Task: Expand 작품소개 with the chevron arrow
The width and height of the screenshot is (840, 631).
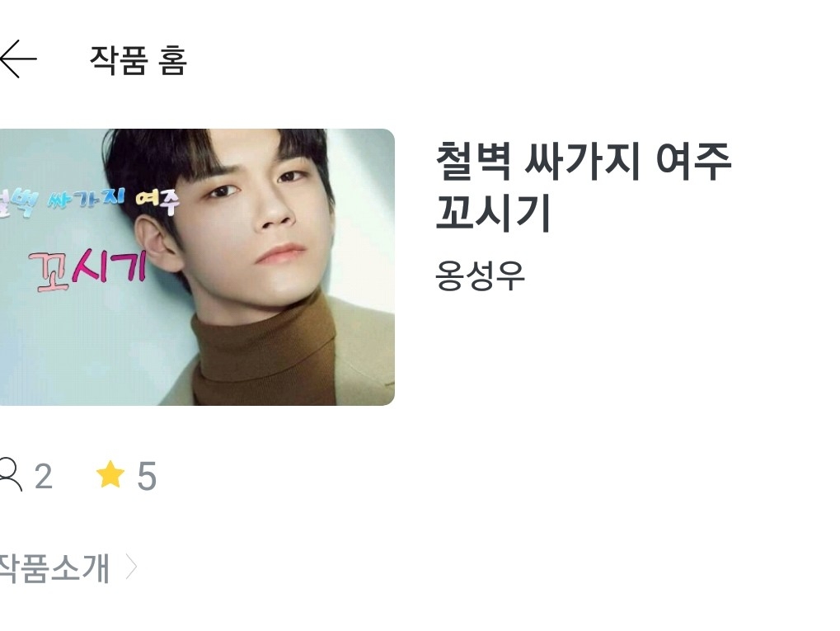Action: (x=131, y=567)
